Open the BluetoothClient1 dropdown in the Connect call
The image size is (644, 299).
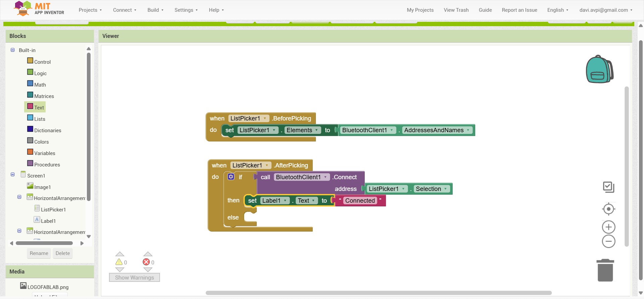pyautogui.click(x=301, y=177)
